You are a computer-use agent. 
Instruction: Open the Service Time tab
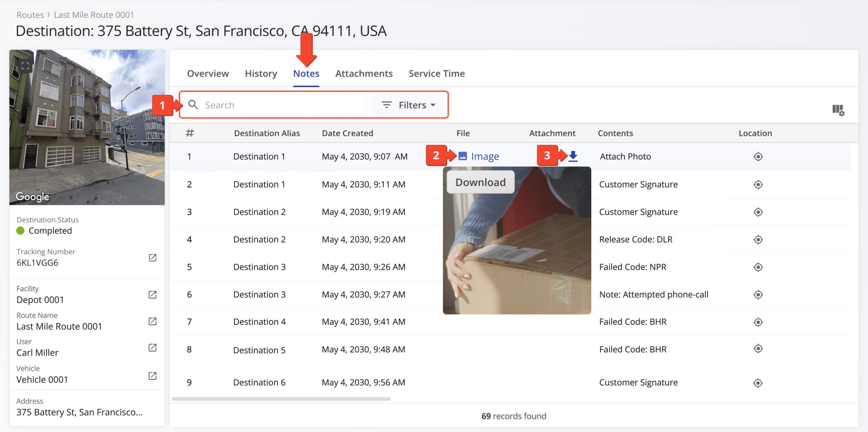437,74
